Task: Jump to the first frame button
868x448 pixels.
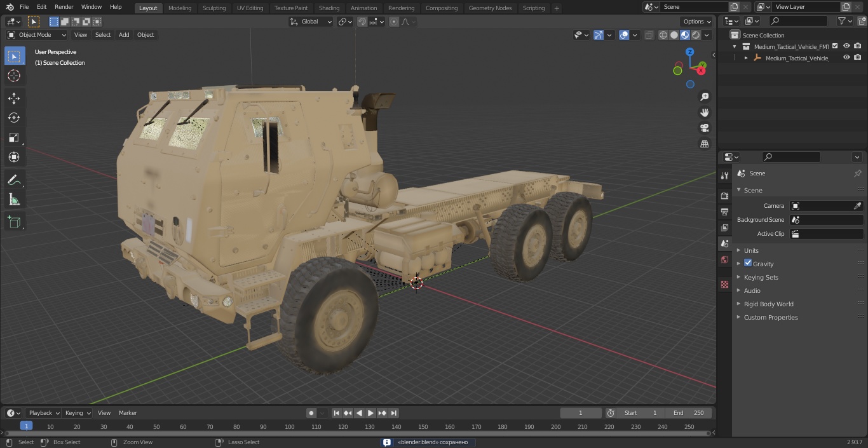Action: pyautogui.click(x=336, y=413)
